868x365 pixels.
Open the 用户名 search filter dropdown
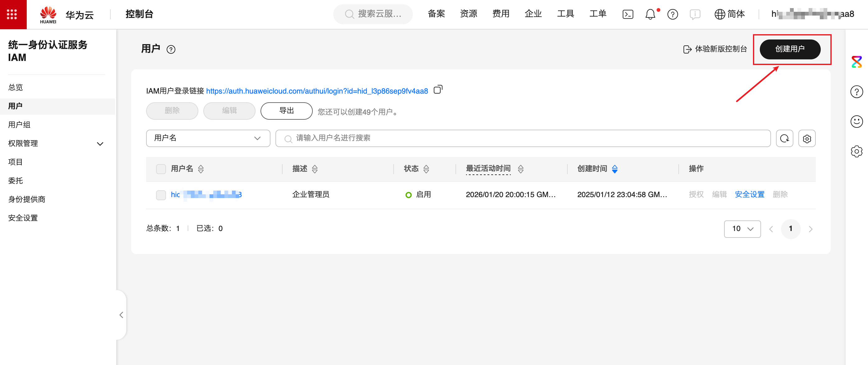pos(208,138)
